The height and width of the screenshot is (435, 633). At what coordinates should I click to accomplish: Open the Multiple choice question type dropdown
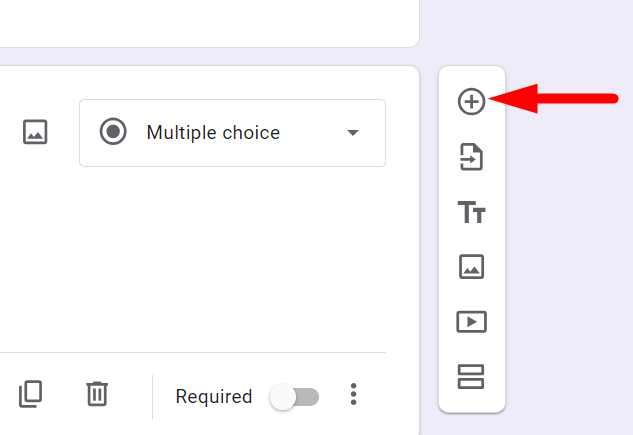[x=232, y=132]
